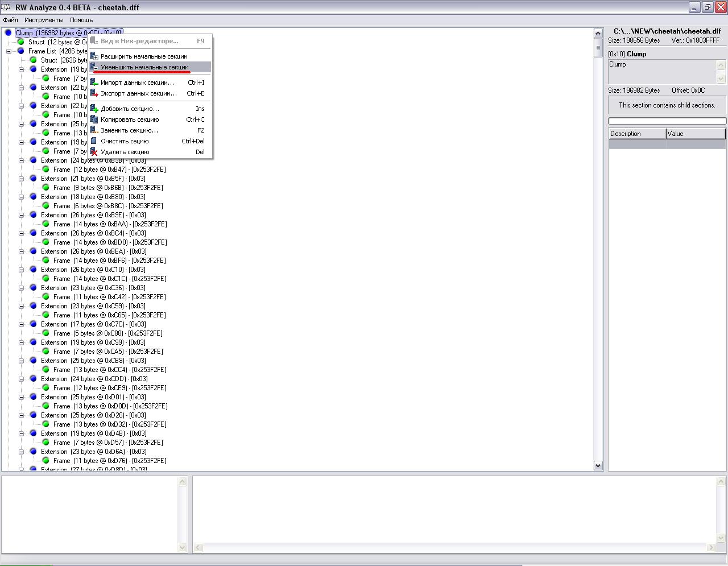
Task: Select tree row Extension (23 bytes @ 0xD6A)
Action: pos(94,452)
